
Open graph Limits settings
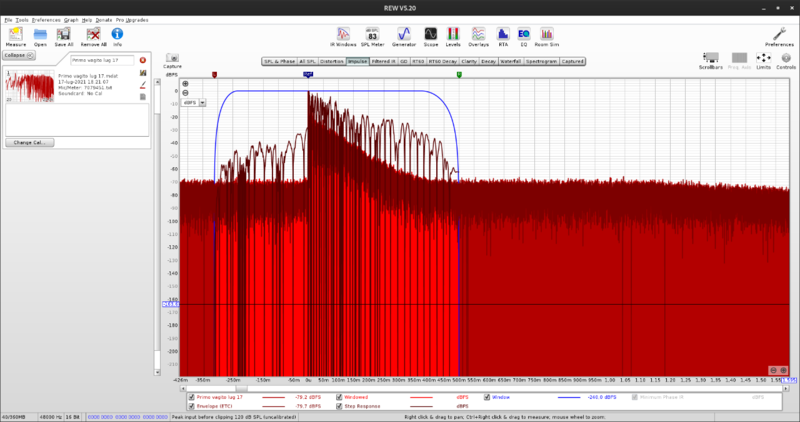point(763,60)
